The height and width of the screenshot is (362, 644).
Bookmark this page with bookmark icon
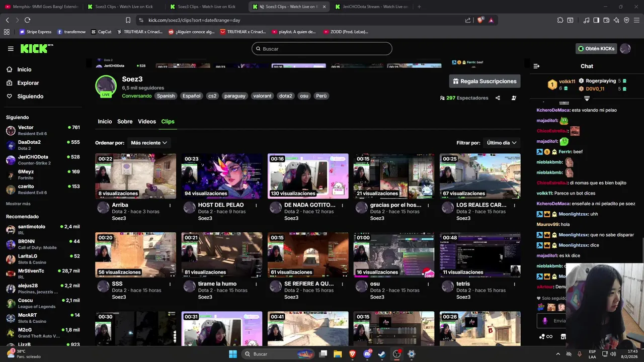[128, 20]
